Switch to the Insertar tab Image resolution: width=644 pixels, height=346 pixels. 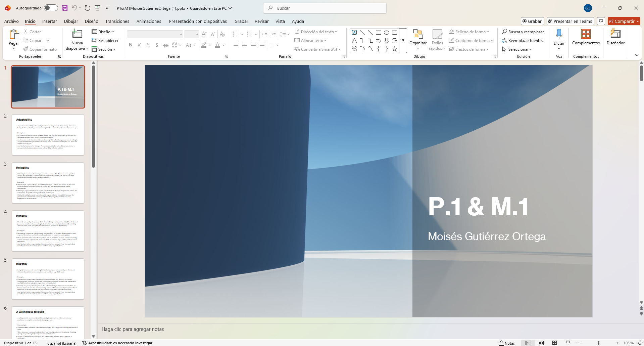pos(49,21)
